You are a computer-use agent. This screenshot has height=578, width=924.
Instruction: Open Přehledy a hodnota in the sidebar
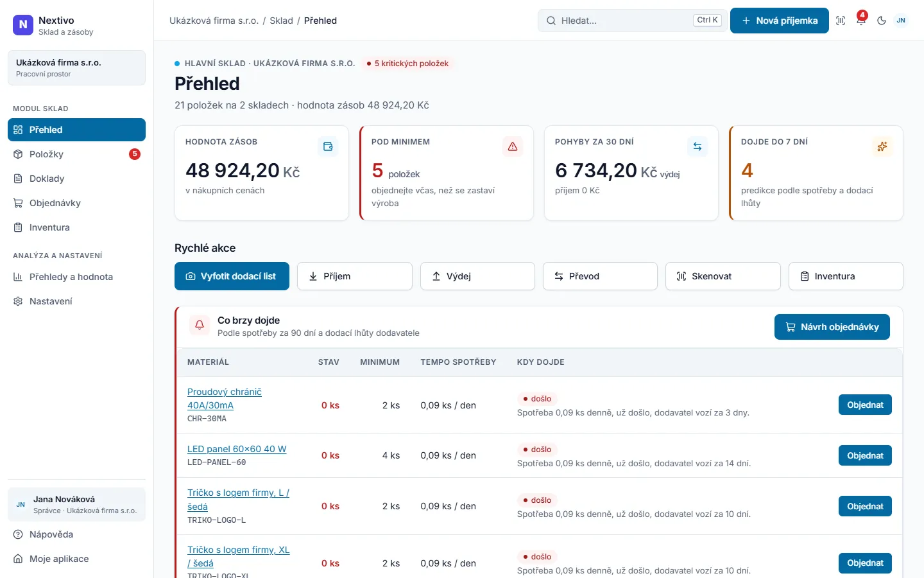[76, 277]
